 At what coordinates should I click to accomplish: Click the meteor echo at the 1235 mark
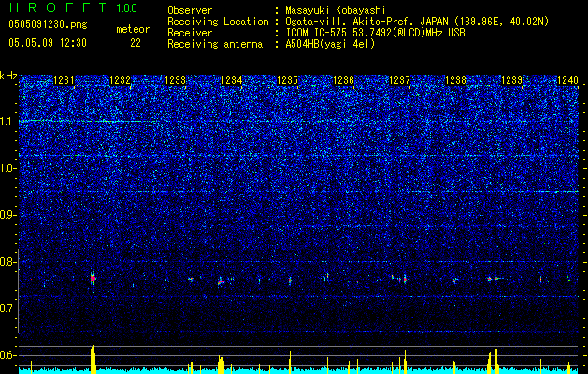[290, 280]
